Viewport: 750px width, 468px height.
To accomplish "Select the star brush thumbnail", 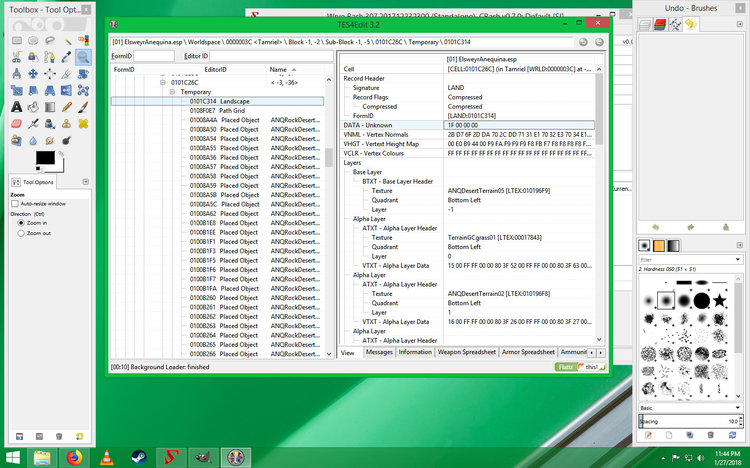I will tap(719, 301).
